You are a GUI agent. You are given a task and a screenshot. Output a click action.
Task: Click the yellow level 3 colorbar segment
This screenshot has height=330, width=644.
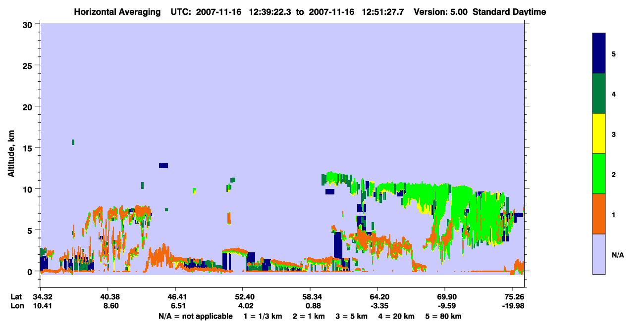tap(599, 134)
